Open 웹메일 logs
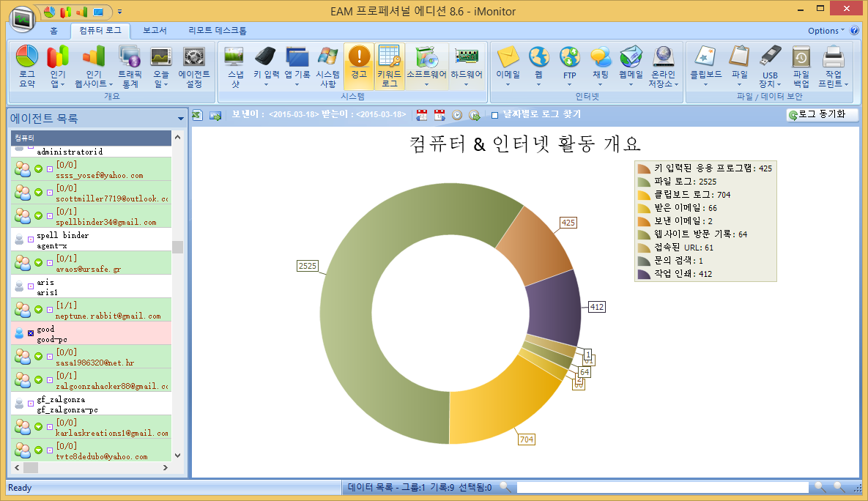Image resolution: width=868 pixels, height=501 pixels. (631, 67)
